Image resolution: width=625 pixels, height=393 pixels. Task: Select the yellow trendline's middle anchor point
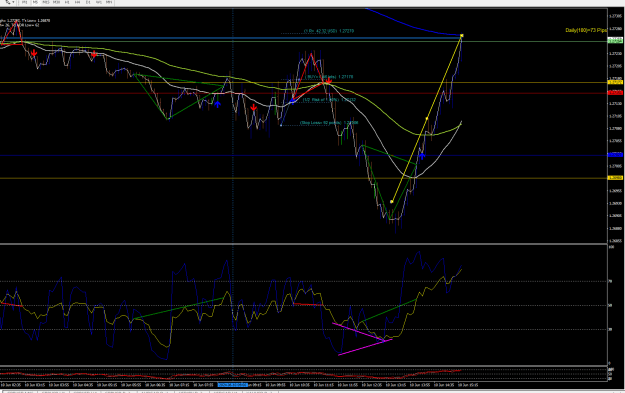pos(427,118)
